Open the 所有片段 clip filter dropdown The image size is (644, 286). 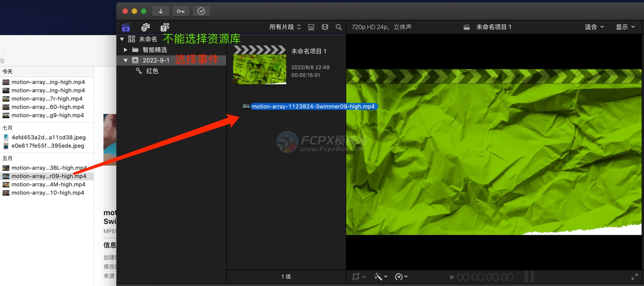click(285, 27)
